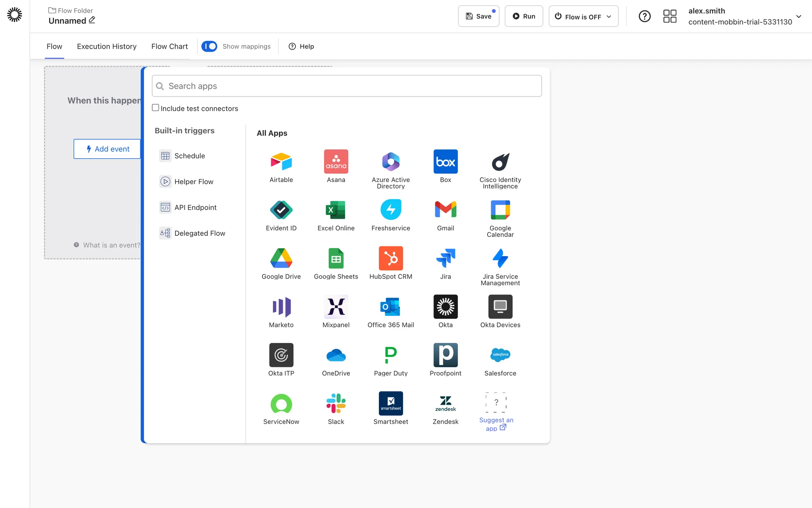Select the Schedule built-in trigger
Screen dimensions: 812x508
tap(189, 156)
